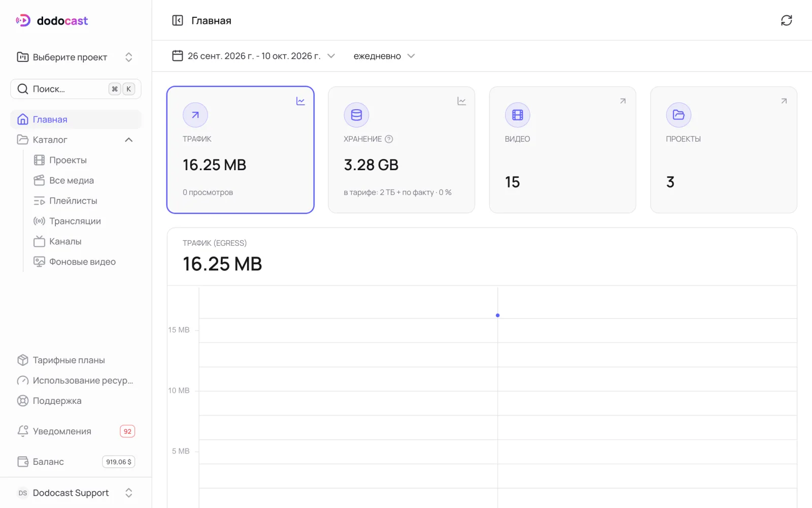
Task: Click the 3.28 GB storage value
Action: point(371,165)
